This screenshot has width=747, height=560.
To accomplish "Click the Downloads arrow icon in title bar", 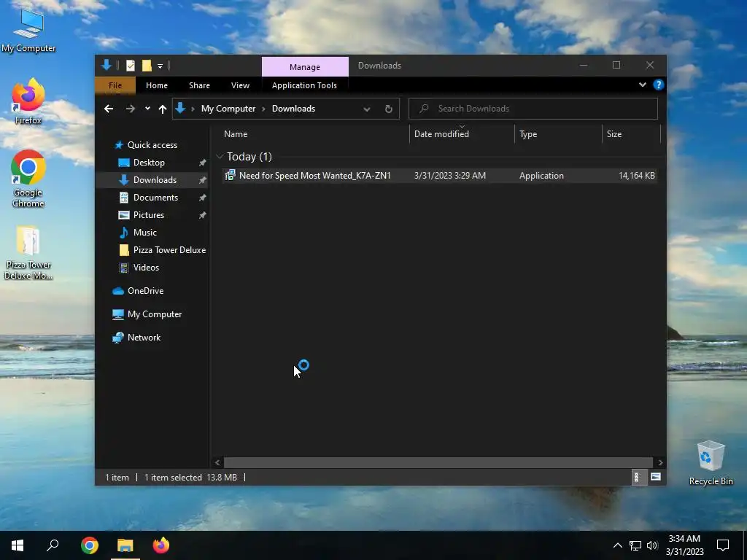I will (x=107, y=65).
